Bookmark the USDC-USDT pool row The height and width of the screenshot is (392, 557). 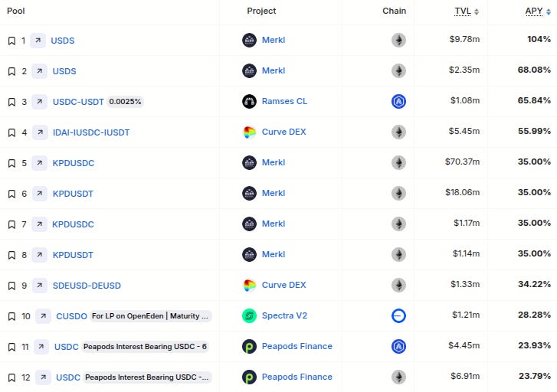tap(11, 102)
